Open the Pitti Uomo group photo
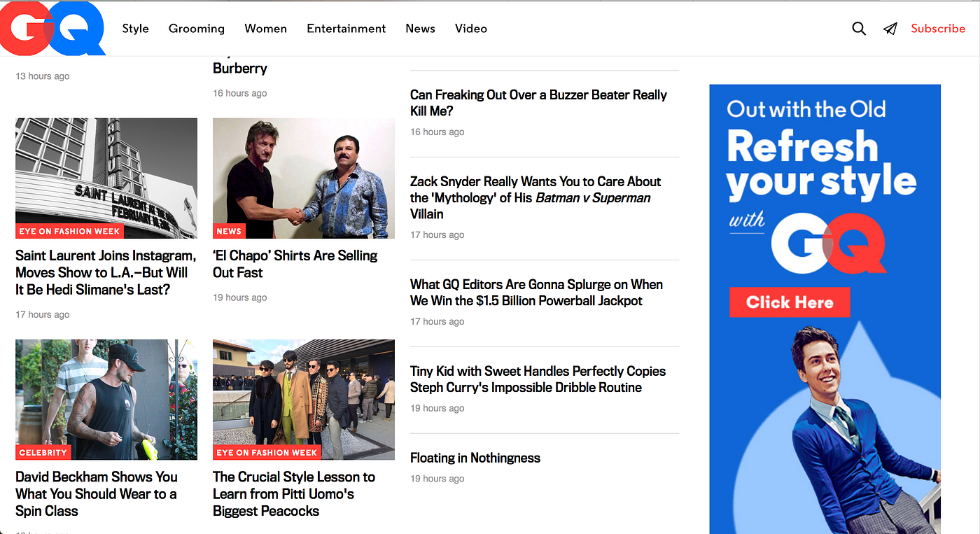The height and width of the screenshot is (534, 980). [304, 400]
